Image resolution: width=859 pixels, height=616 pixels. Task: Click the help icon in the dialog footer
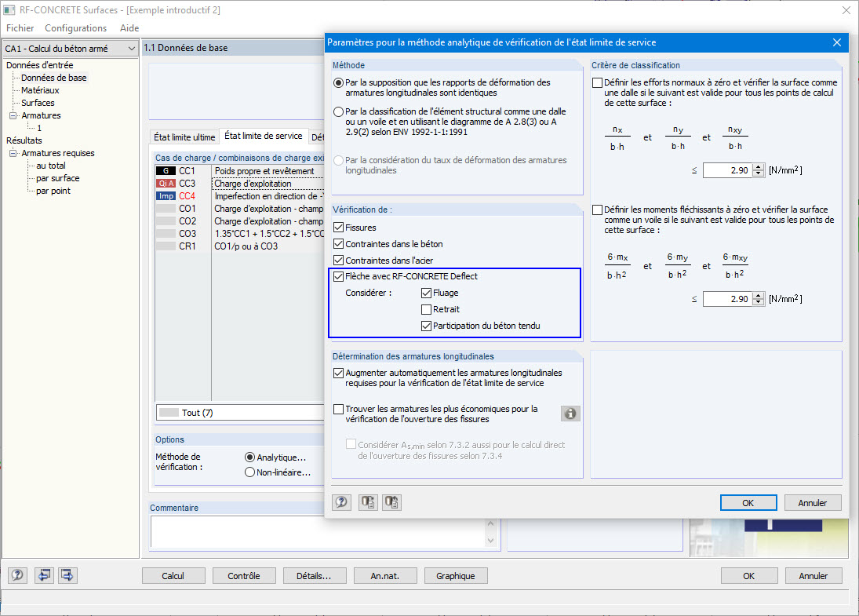(x=341, y=502)
